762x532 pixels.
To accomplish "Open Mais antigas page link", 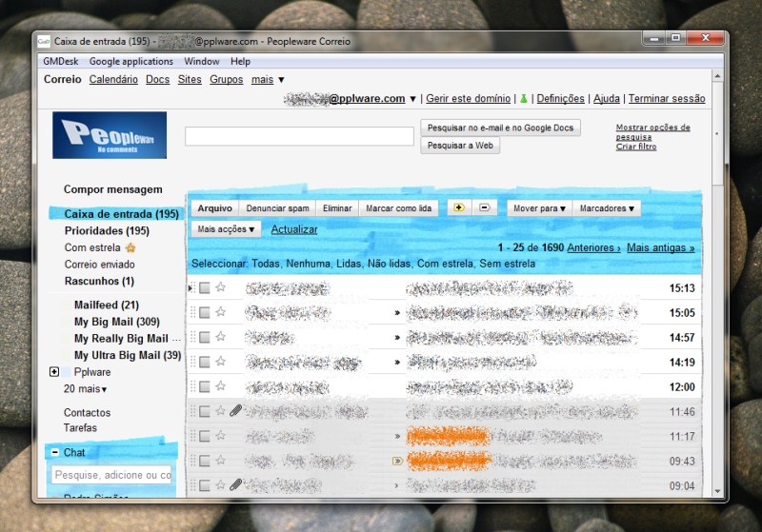I will (660, 248).
